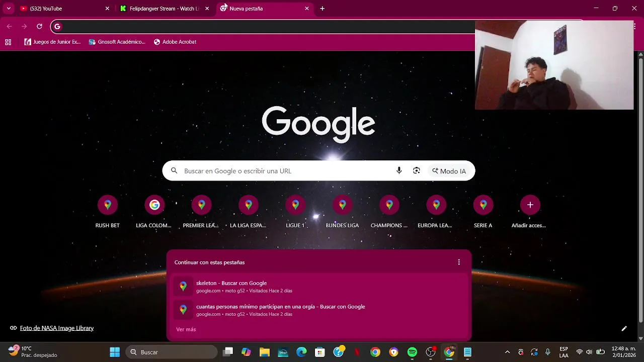Open the taskbar clock showing 12:48 a. m.
This screenshot has height=362, width=644.
click(x=624, y=352)
